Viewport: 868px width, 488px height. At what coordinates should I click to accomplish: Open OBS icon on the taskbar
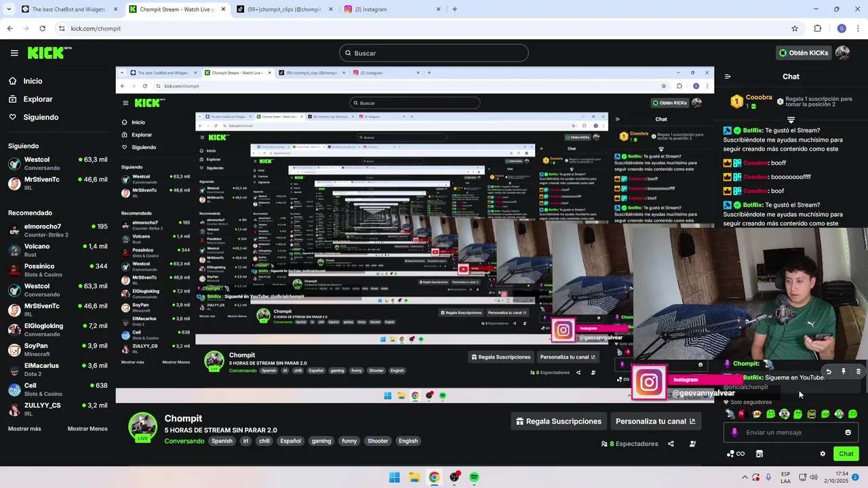(454, 477)
